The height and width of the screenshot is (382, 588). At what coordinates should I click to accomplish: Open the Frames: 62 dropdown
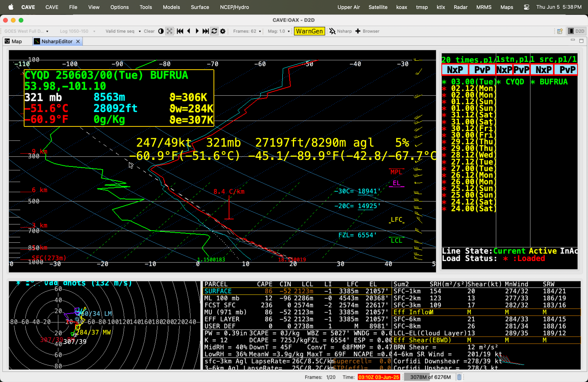(247, 31)
